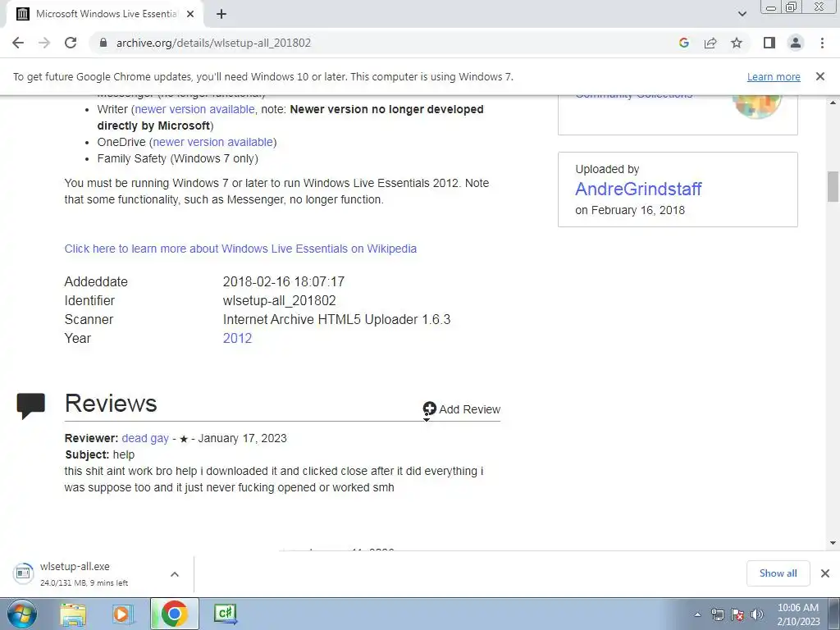The width and height of the screenshot is (840, 630).
Task: Open reviewer dead gay profile
Action: [145, 438]
